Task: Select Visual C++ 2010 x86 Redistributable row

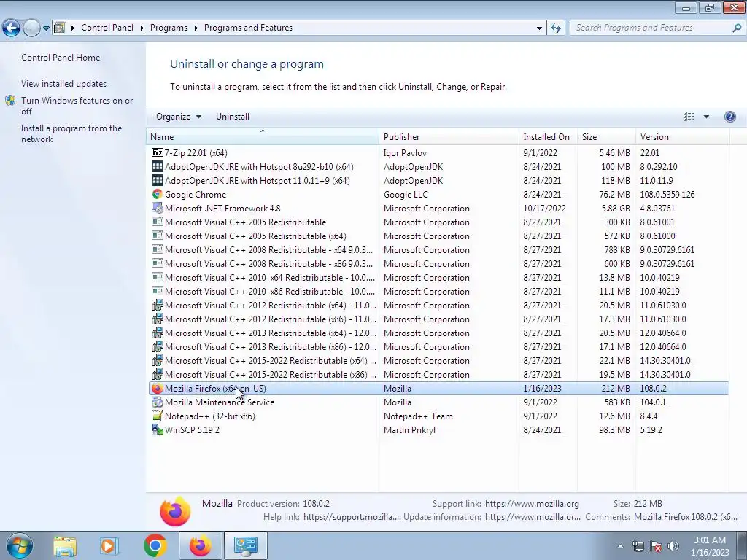Action: [x=438, y=292]
